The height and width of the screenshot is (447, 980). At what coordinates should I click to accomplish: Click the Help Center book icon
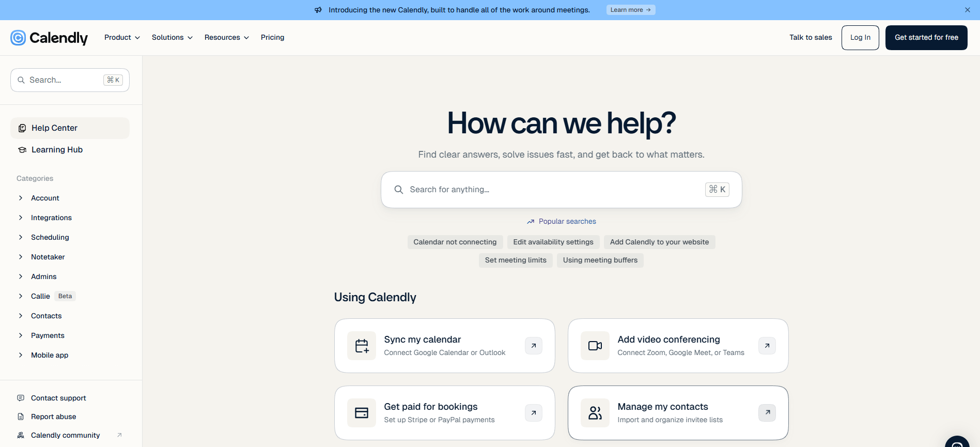click(x=22, y=128)
